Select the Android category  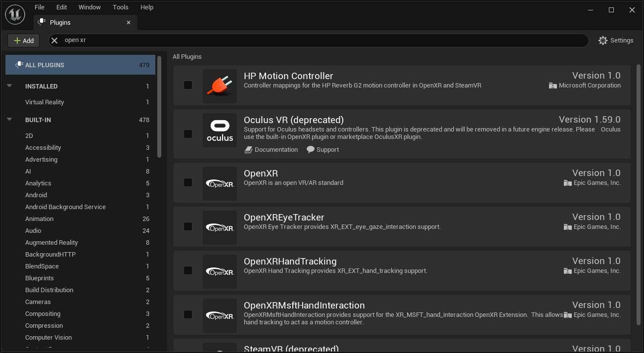80,195
